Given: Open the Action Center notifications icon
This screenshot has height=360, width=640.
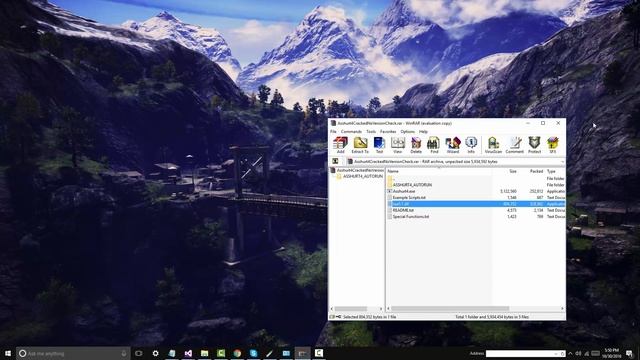Looking at the screenshot, I should pyautogui.click(x=630, y=353).
